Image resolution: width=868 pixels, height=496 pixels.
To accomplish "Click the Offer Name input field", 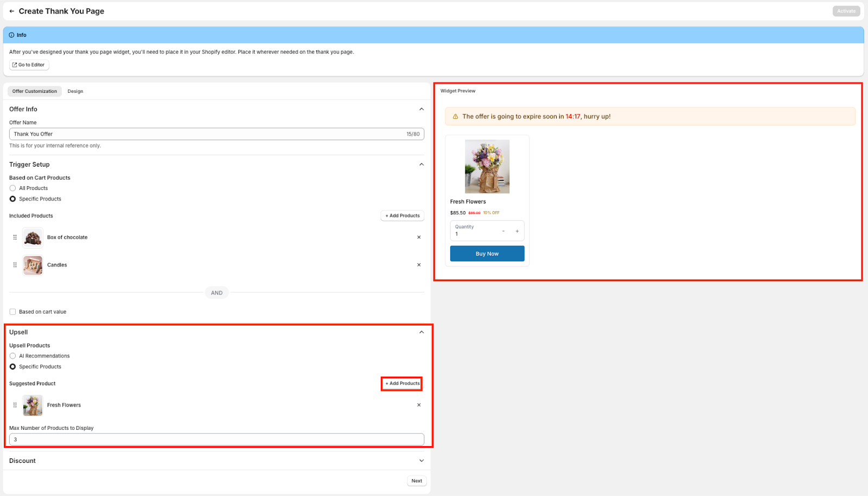I will [x=206, y=134].
